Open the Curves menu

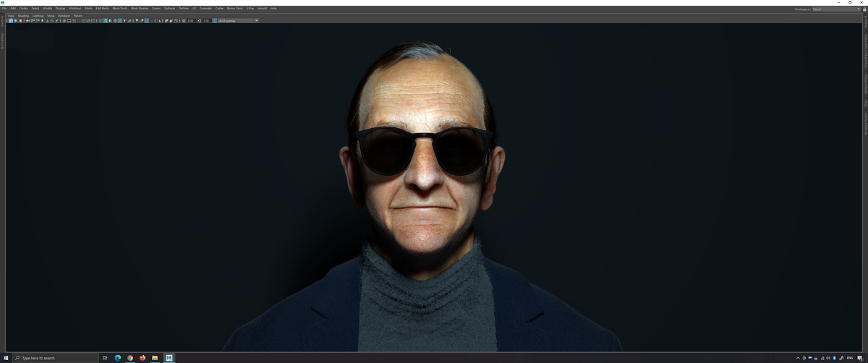pos(156,8)
